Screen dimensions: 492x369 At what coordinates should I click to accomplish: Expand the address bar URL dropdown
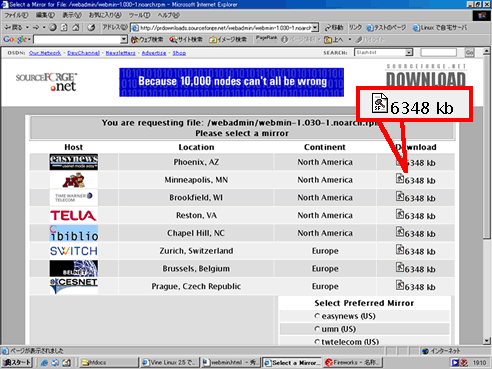coord(315,28)
